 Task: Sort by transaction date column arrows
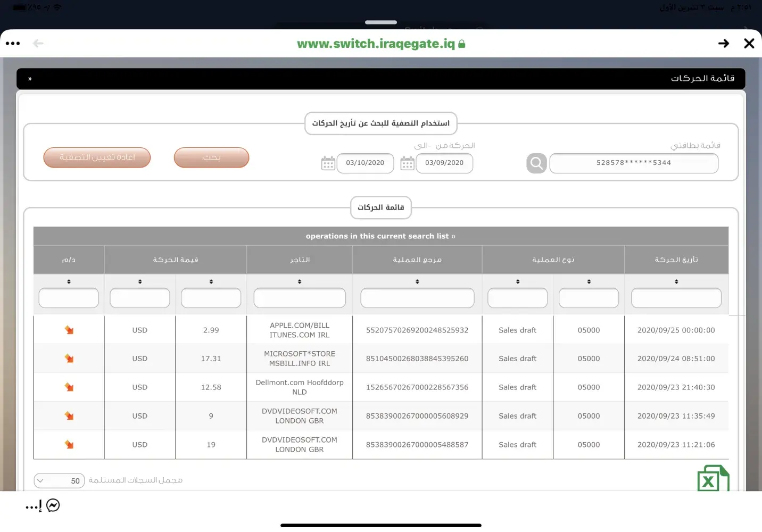(676, 281)
